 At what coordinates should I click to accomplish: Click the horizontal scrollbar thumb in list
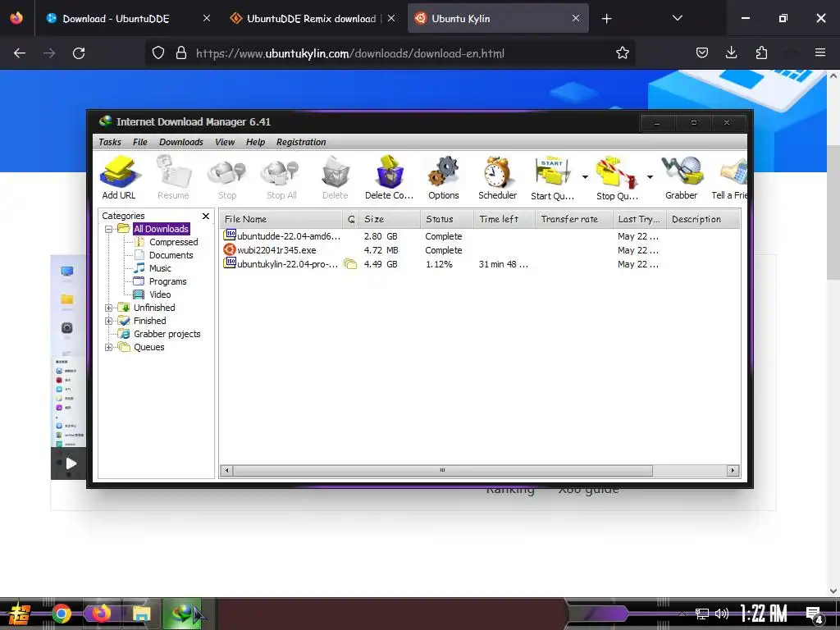[x=442, y=470]
